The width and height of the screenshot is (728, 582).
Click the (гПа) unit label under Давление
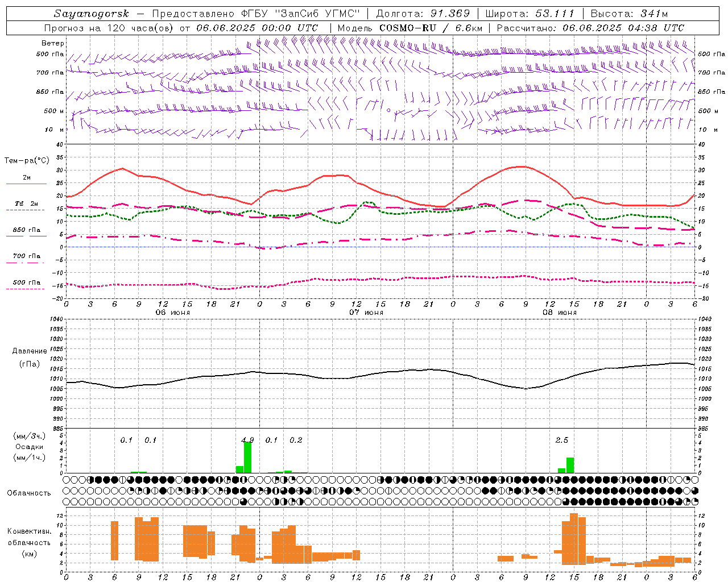30,364
